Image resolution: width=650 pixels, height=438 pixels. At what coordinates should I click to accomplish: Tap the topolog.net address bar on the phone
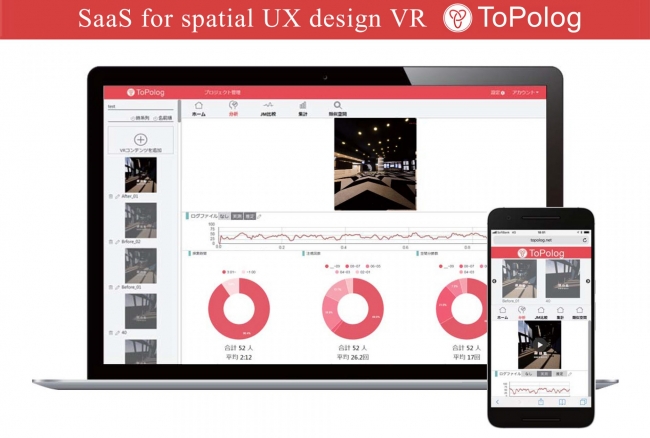click(x=541, y=240)
